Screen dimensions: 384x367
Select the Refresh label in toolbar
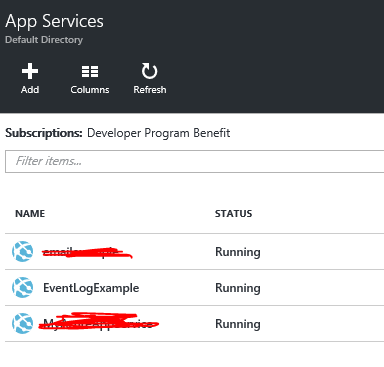[150, 90]
